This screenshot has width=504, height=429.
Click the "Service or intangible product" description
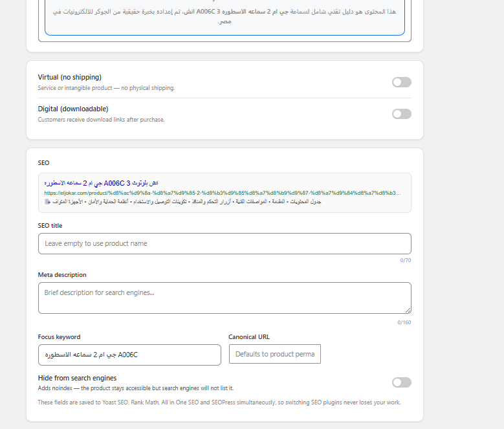click(106, 88)
